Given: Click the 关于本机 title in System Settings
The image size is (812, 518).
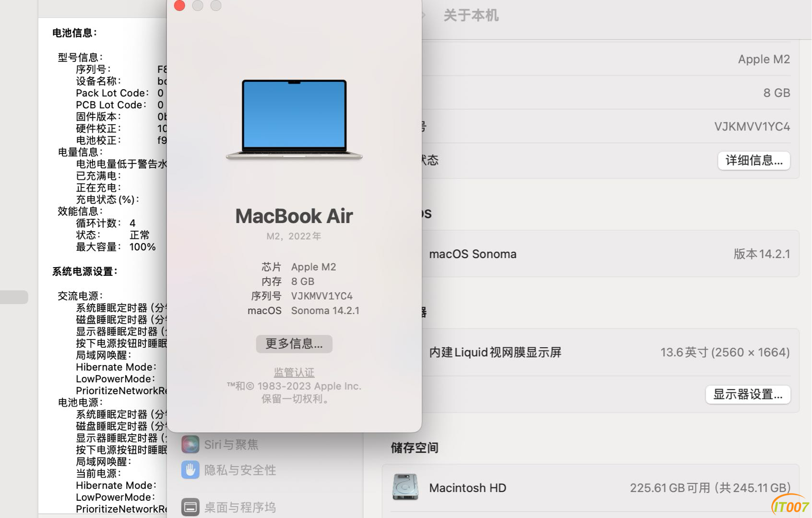Looking at the screenshot, I should 471,15.
